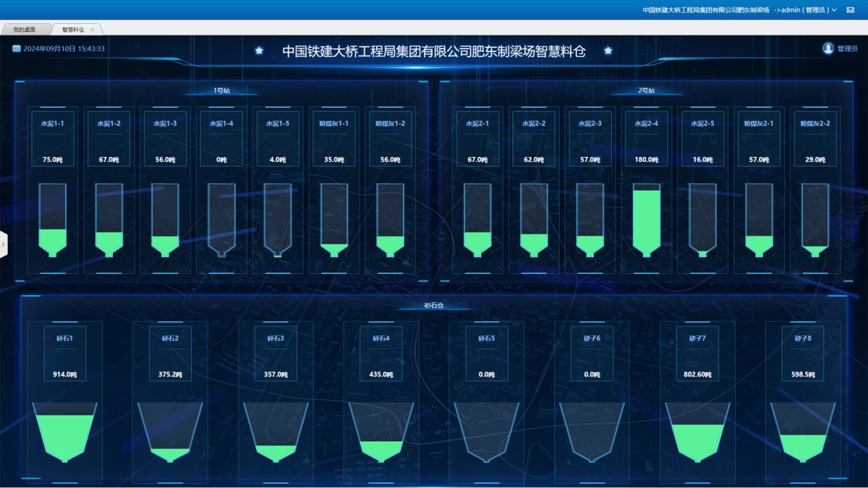
Task: Click the calendar icon beside the date
Action: click(17, 49)
